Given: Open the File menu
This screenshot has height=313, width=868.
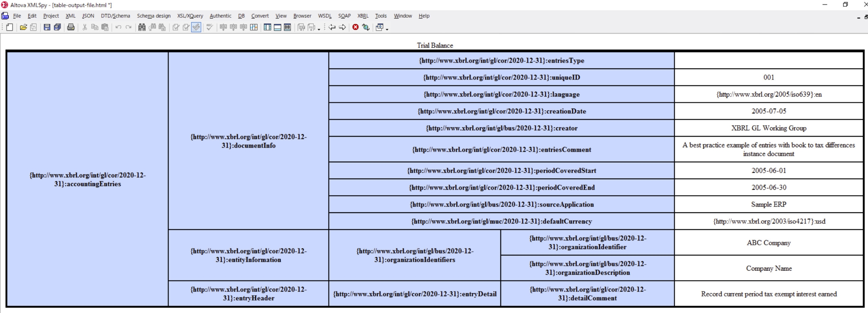Looking at the screenshot, I should tap(17, 16).
